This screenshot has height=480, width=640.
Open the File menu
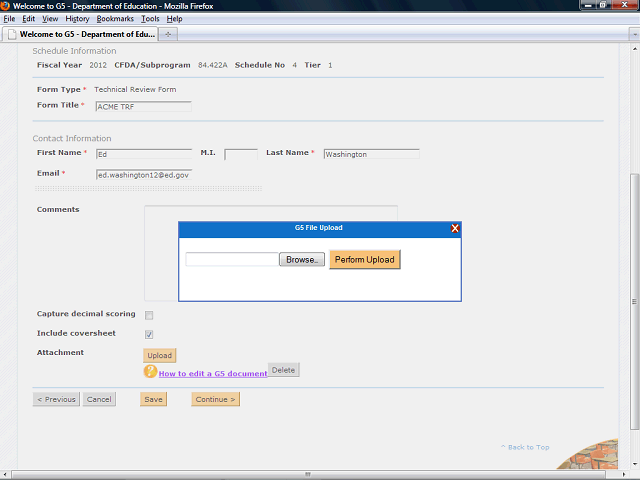[9, 19]
